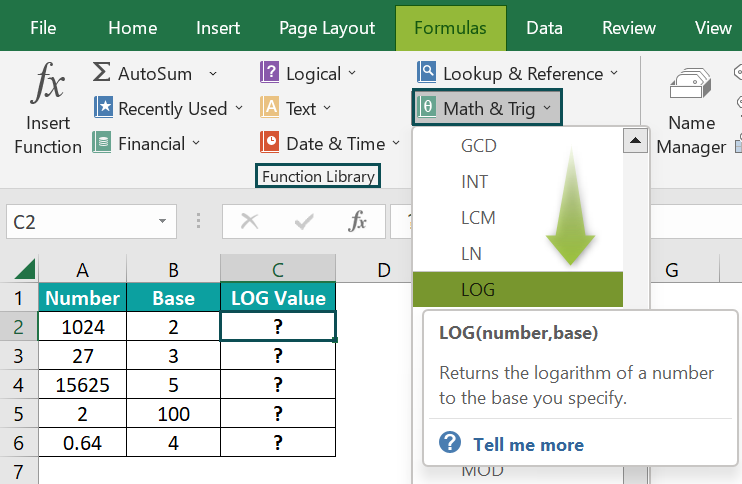742x484 pixels.
Task: Click the dropdown list scroll up arrow
Action: point(635,141)
